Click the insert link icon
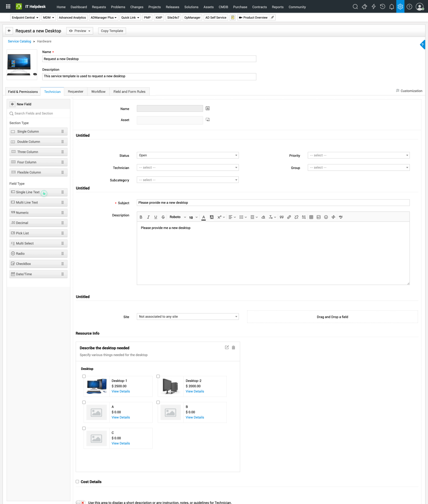 point(289,217)
